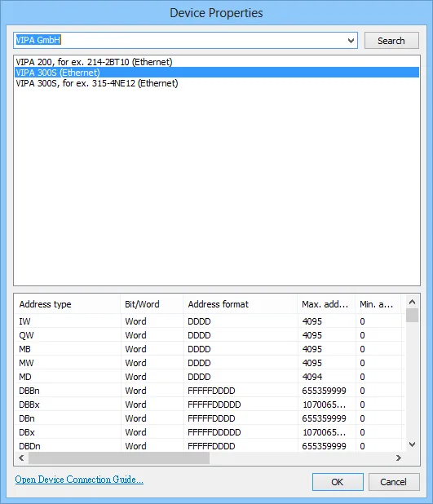The image size is (433, 504).
Task: Select the DBn address type row
Action: (210, 418)
